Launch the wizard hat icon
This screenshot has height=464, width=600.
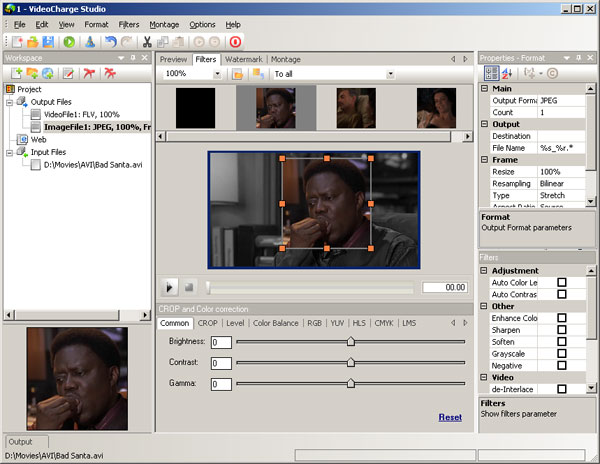click(x=90, y=42)
